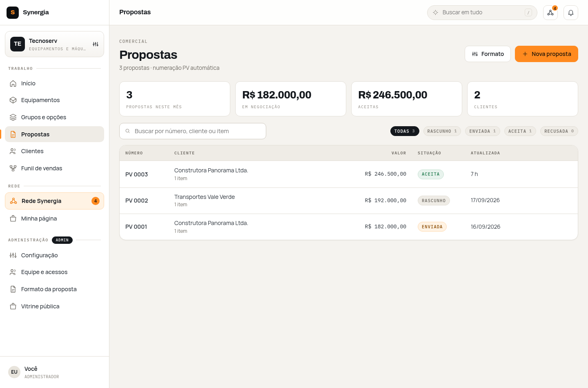Filter by Recusada status
Screen dimensions: 588x388
(x=559, y=131)
